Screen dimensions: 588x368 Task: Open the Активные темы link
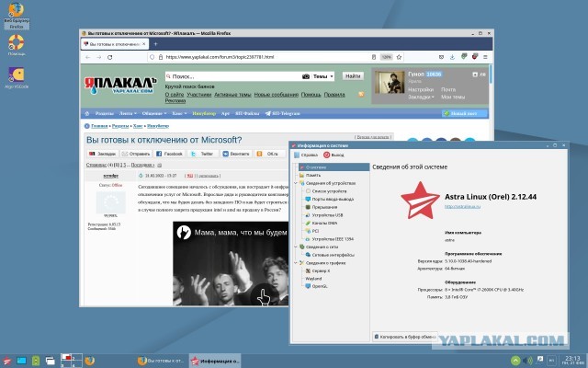[232, 95]
